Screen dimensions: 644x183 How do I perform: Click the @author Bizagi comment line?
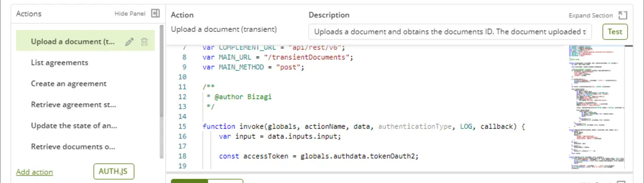239,97
